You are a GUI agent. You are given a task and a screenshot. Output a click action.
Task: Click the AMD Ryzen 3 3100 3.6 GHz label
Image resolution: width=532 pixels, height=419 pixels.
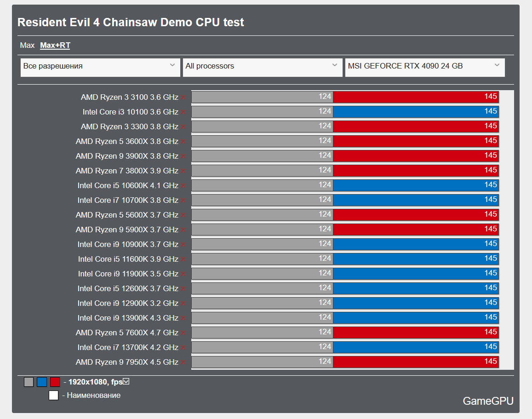click(129, 98)
